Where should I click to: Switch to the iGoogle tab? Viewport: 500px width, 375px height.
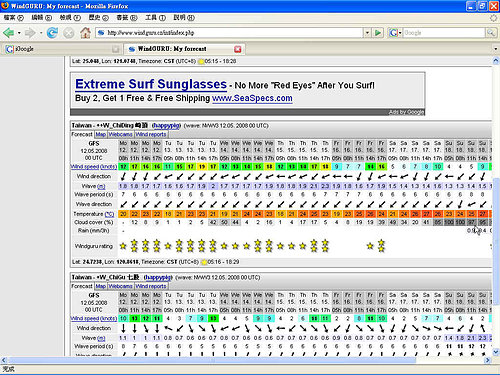[x=62, y=49]
